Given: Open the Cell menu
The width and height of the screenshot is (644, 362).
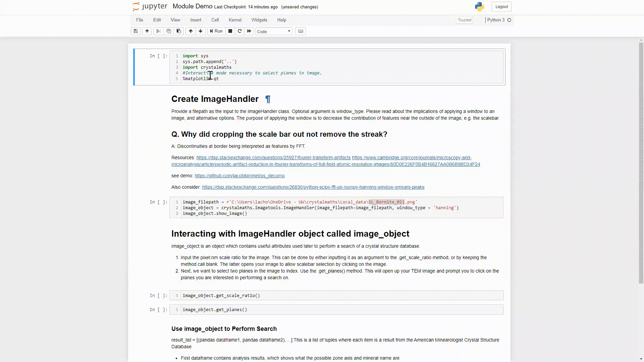Looking at the screenshot, I should tap(215, 20).
